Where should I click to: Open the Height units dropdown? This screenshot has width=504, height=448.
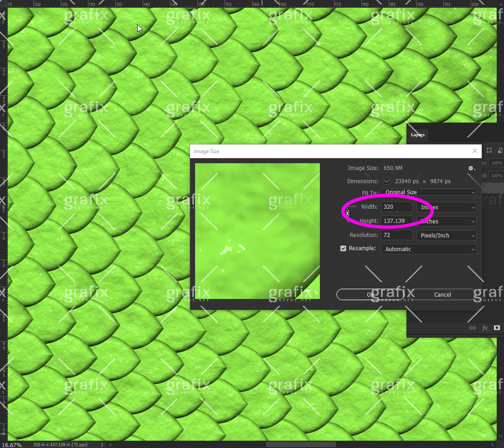point(446,221)
